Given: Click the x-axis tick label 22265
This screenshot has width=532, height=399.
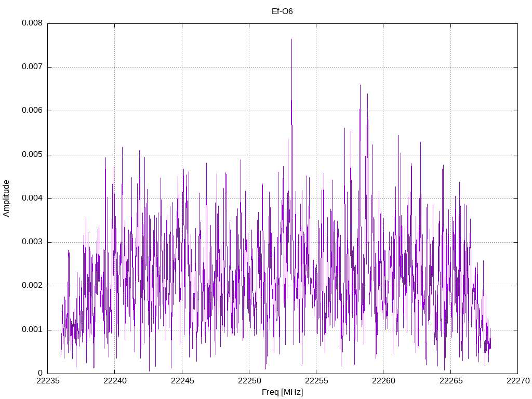Looking at the screenshot, I should coord(451,381).
